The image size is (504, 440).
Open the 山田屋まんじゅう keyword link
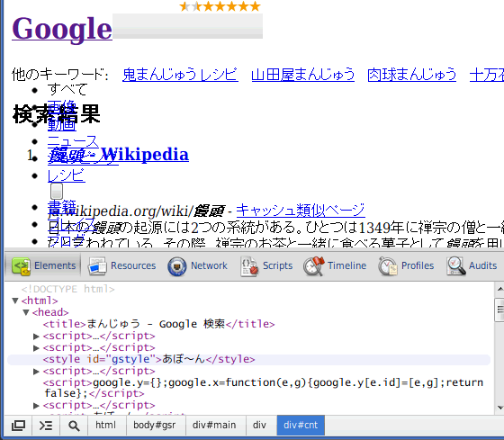[303, 75]
